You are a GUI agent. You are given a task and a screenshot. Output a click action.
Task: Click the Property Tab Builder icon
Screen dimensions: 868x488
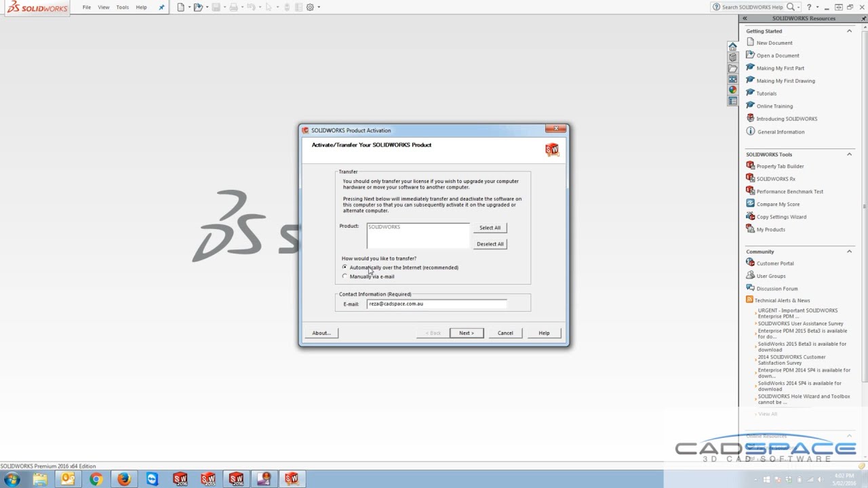click(750, 165)
